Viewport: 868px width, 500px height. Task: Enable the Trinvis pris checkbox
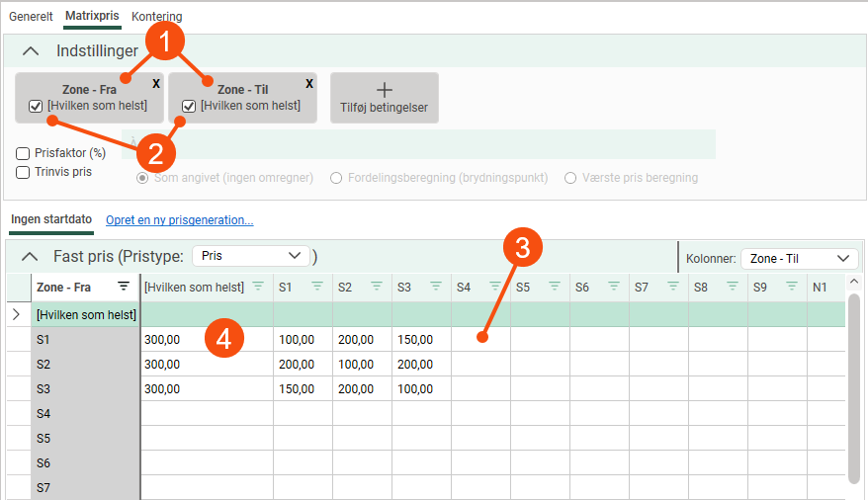[23, 172]
